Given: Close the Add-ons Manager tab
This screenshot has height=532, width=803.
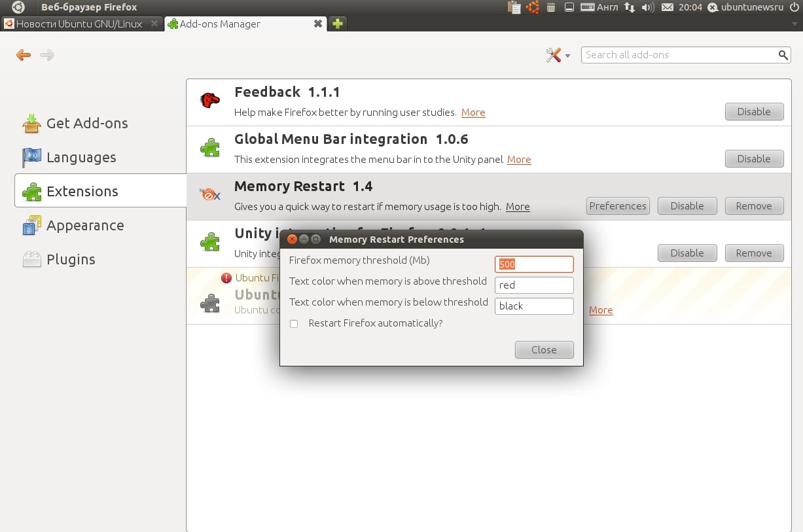Looking at the screenshot, I should tap(318, 24).
